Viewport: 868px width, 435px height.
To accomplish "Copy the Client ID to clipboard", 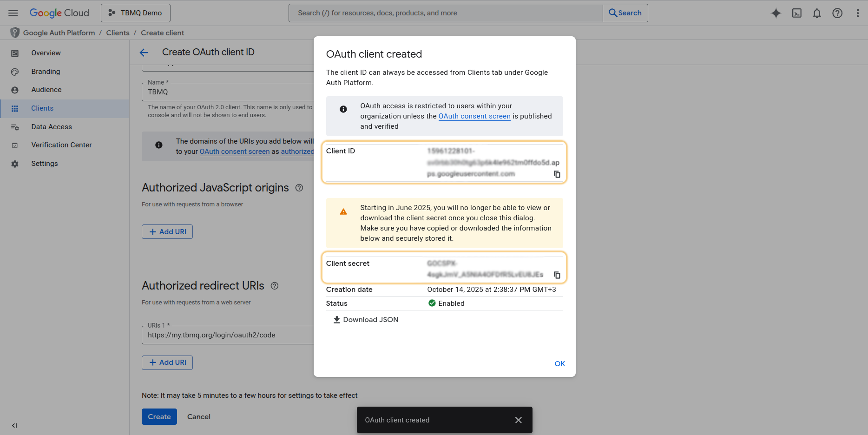I will (x=557, y=174).
